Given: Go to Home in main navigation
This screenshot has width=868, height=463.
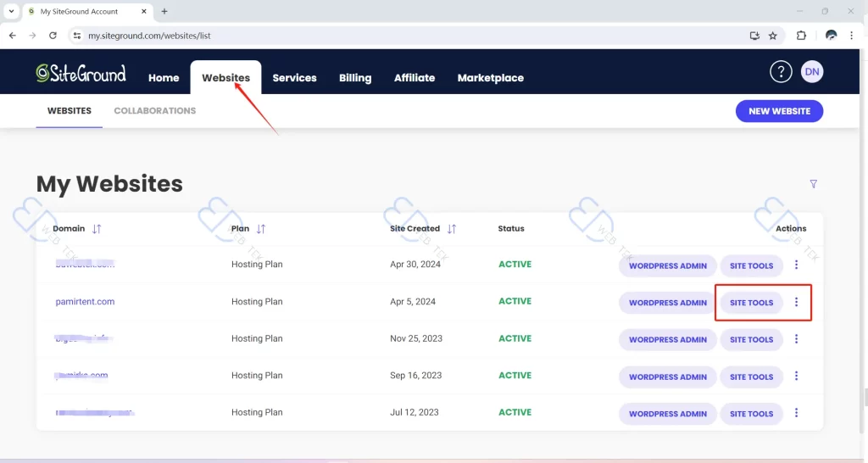Looking at the screenshot, I should click(164, 78).
